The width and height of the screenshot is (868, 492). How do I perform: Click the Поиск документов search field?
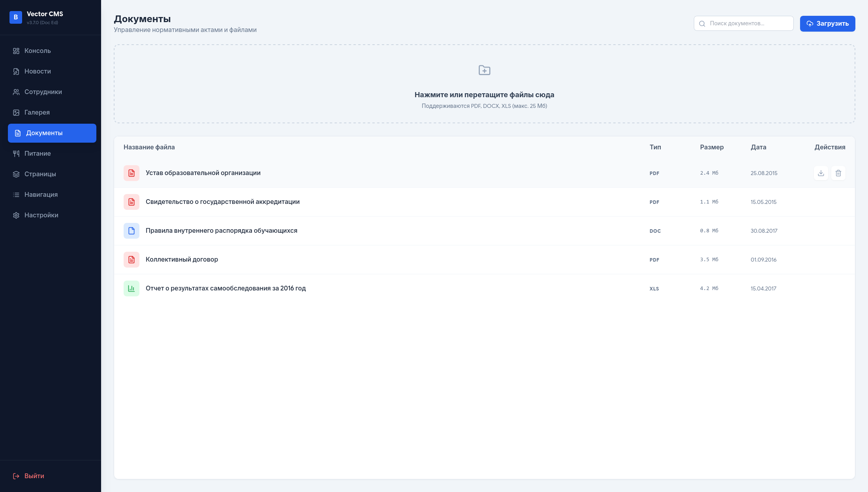coord(744,23)
